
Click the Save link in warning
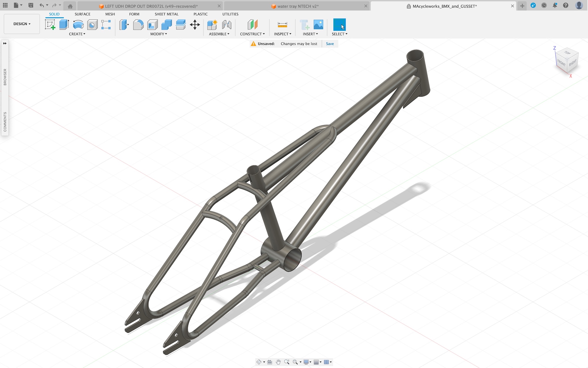tap(330, 44)
